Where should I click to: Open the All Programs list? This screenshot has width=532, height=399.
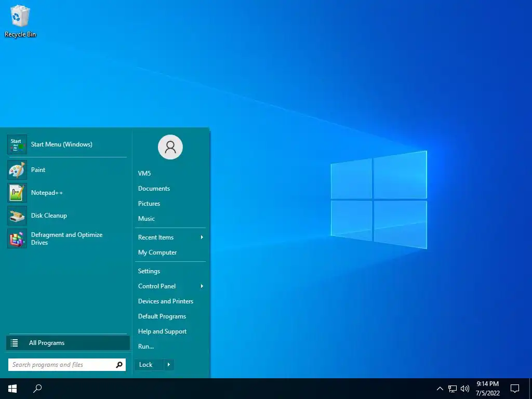[x=68, y=343]
